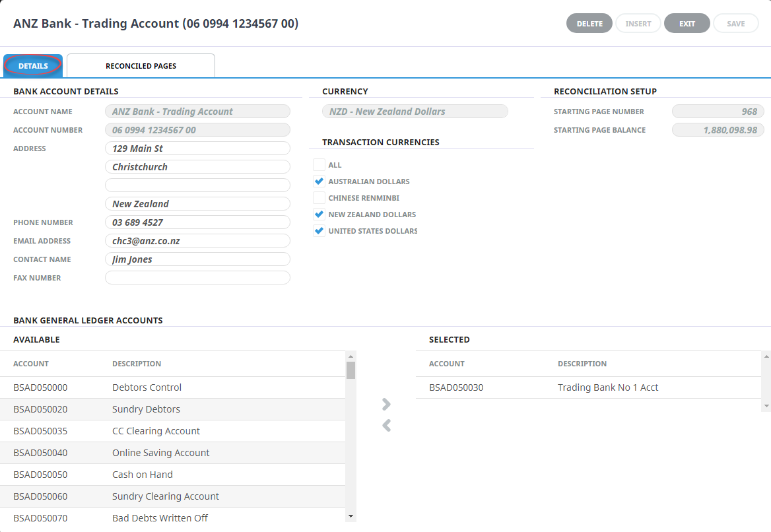Click Selected Description column header
The image size is (771, 532).
pos(582,364)
